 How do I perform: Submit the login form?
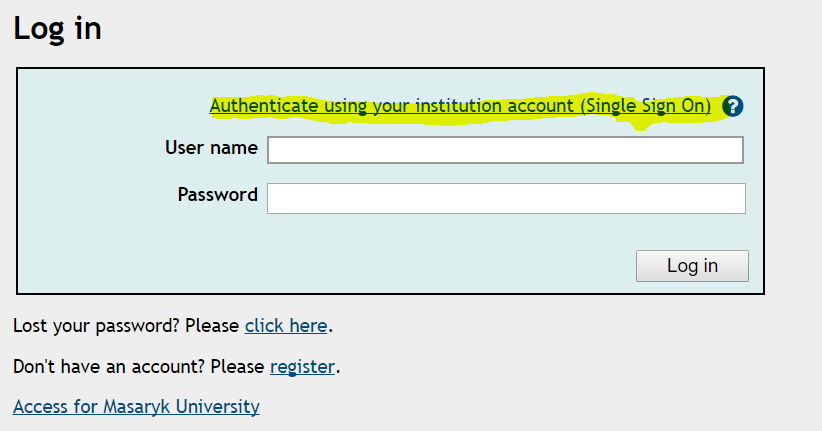point(692,266)
